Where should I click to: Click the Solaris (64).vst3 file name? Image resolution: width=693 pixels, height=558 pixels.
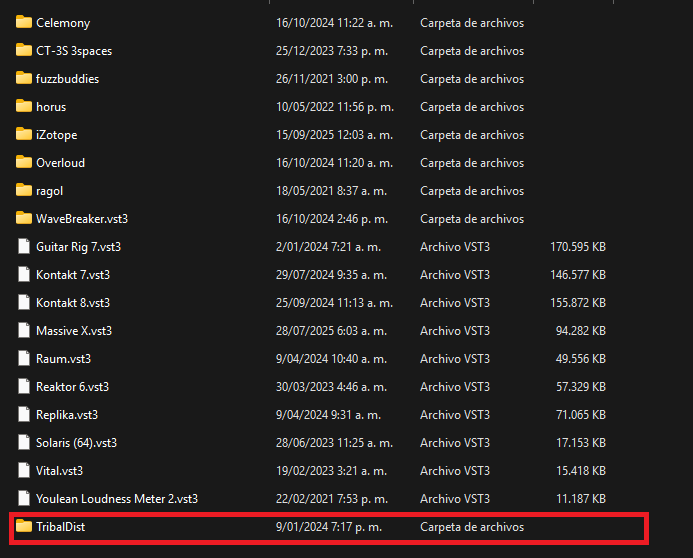coord(76,442)
